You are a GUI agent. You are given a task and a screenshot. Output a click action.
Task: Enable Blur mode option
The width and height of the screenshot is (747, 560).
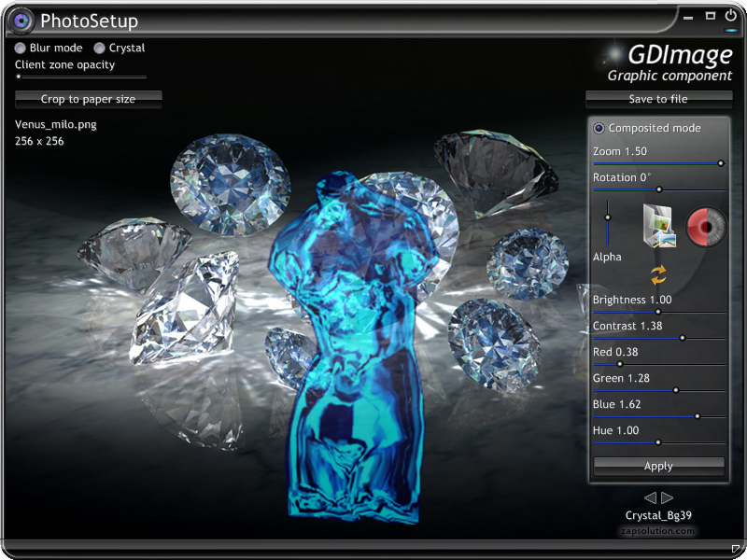click(49, 48)
